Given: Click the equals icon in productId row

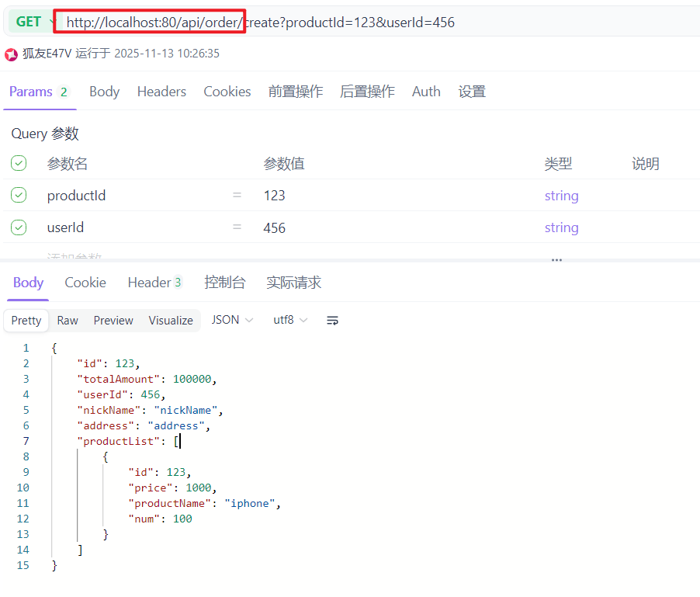Looking at the screenshot, I should coord(237,195).
